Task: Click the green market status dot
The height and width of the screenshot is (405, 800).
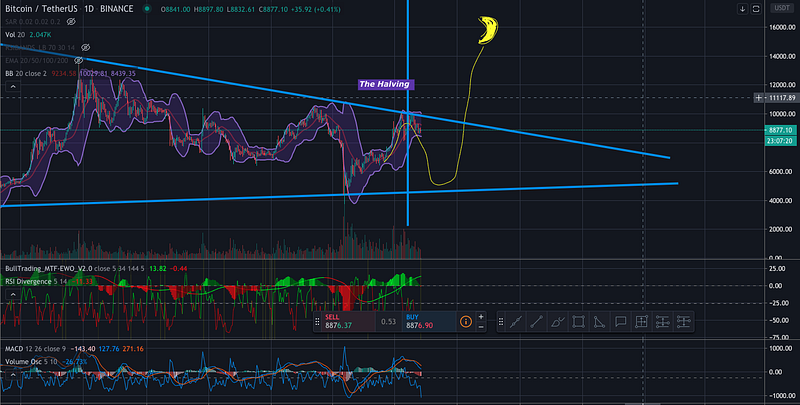Action: [x=147, y=9]
